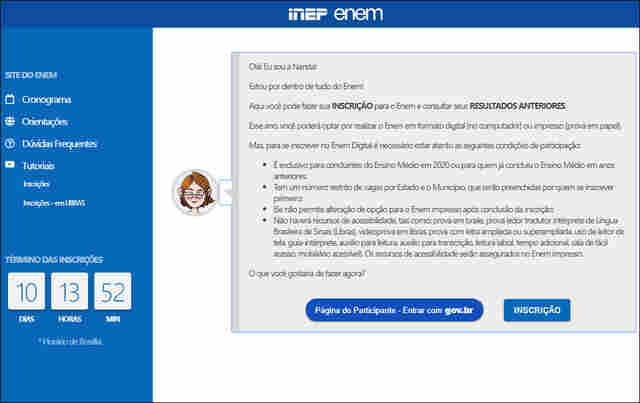Screen dimensions: 640x403
Task: Click the globe icon beside Orientações
Action: click(10, 121)
